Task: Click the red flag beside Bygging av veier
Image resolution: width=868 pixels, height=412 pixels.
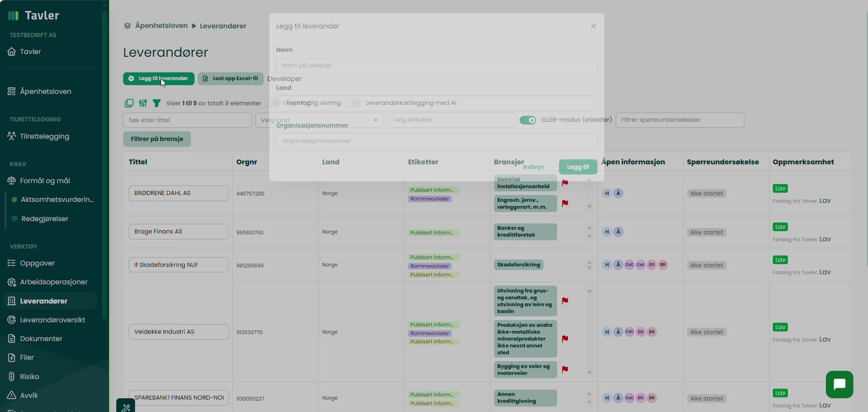Action: click(x=565, y=369)
